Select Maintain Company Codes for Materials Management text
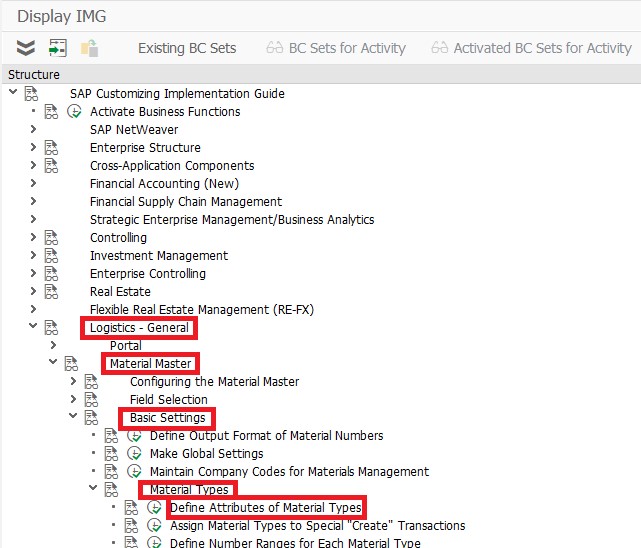Viewport: 641px width, 548px height. 289,472
